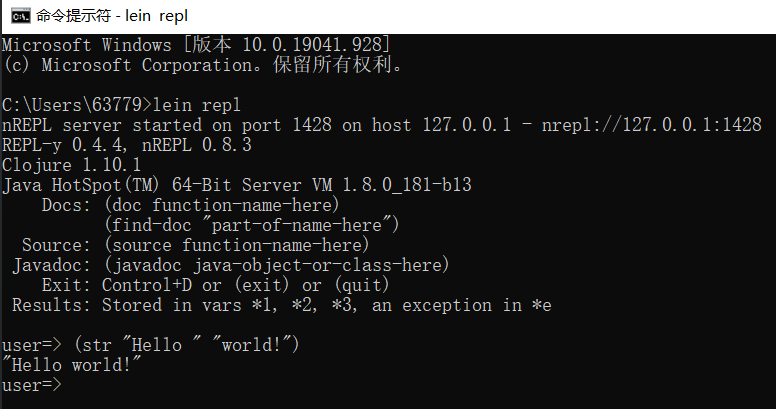This screenshot has width=776, height=409.
Task: Click the "Clojure 1.10.1" version line
Action: 71,164
